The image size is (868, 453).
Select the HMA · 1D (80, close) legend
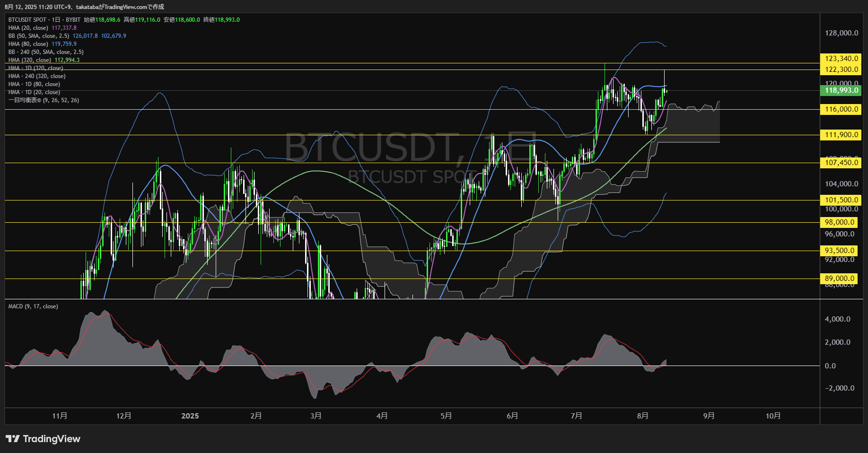coord(34,84)
